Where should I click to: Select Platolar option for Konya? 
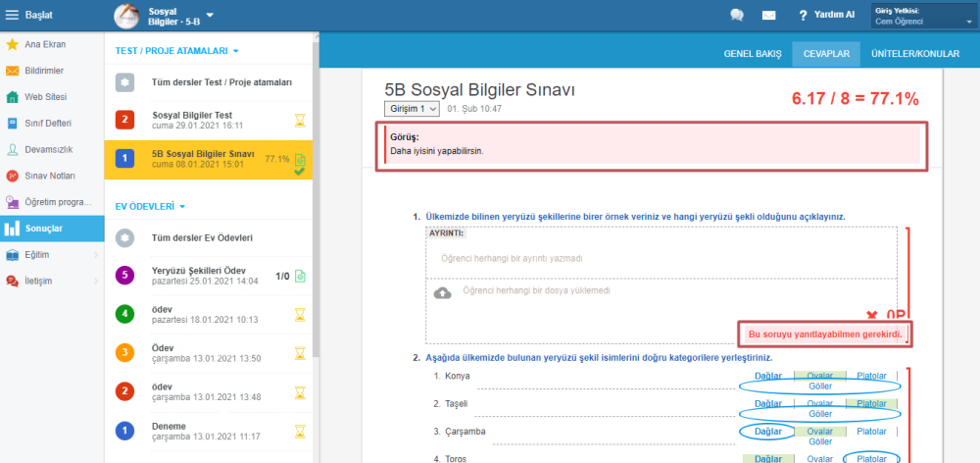pos(871,376)
